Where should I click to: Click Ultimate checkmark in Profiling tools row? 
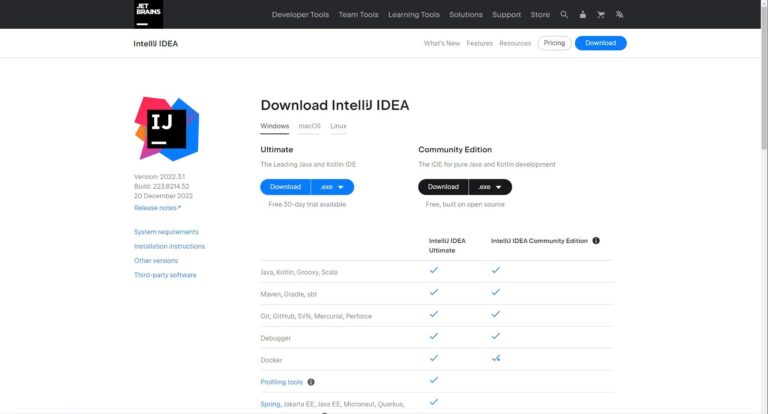(433, 380)
